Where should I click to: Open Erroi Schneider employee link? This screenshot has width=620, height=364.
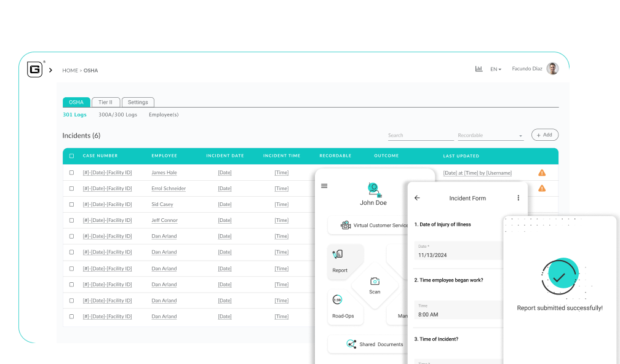tap(169, 189)
